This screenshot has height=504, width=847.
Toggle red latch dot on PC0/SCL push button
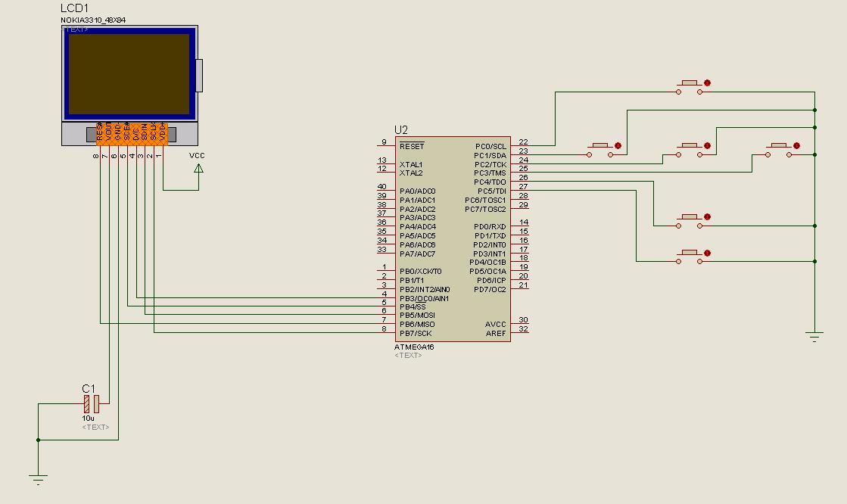point(707,82)
